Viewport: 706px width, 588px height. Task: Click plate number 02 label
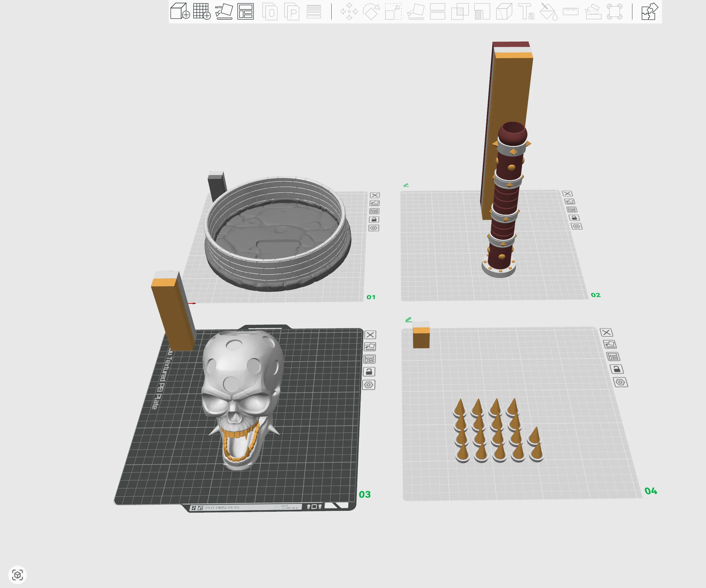[595, 295]
